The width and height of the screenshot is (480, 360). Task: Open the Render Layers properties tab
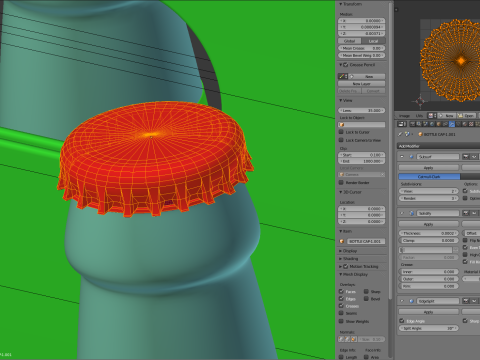[419, 124]
